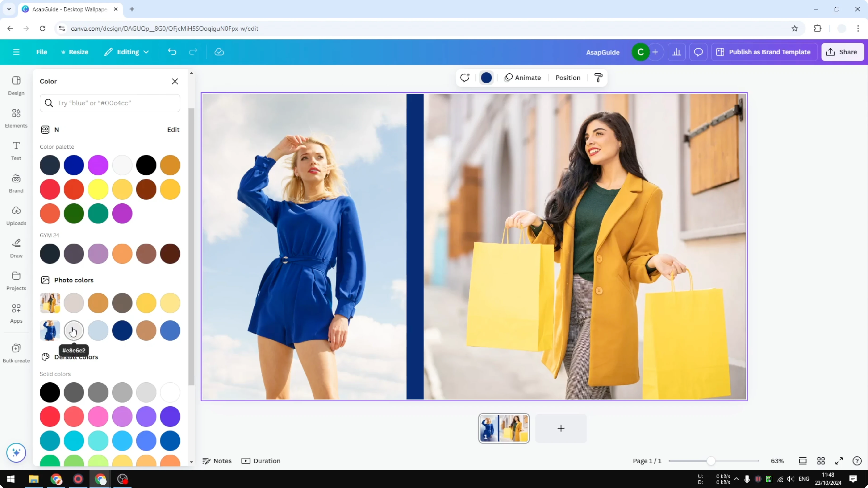Open the eyedropper color picker tool
Image resolution: width=868 pixels, height=488 pixels.
click(598, 78)
